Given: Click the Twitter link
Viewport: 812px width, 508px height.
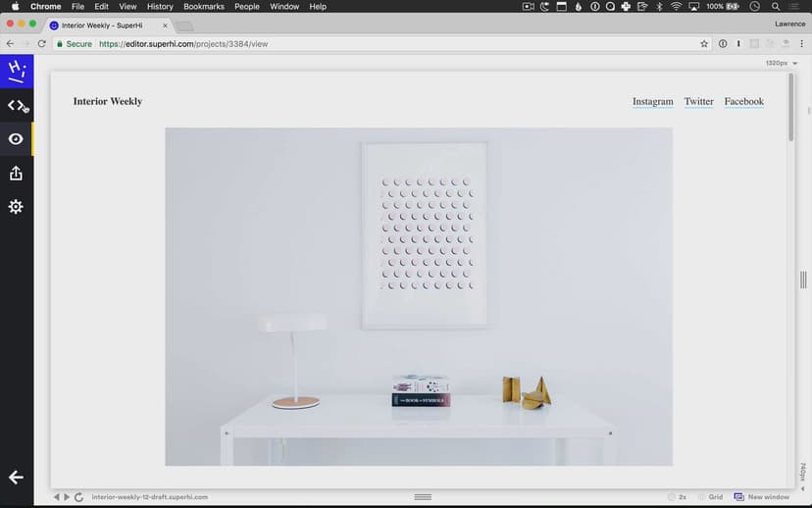Looking at the screenshot, I should tap(698, 102).
